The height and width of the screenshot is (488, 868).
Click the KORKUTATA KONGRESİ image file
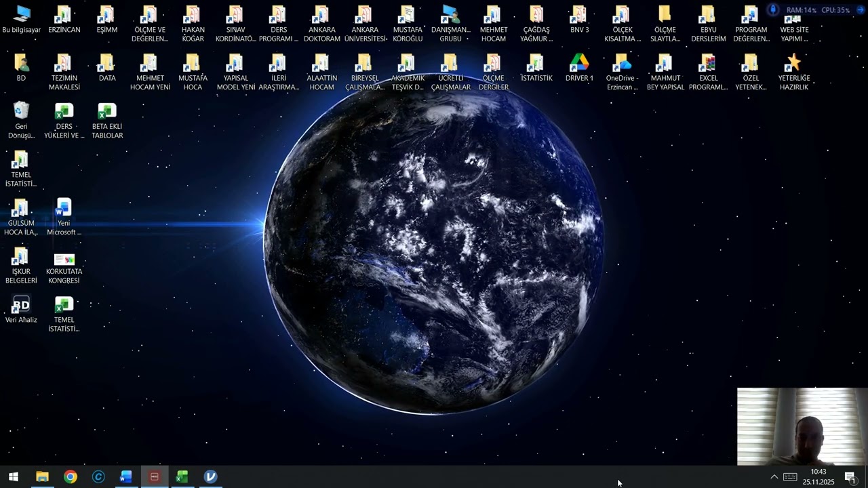64,268
